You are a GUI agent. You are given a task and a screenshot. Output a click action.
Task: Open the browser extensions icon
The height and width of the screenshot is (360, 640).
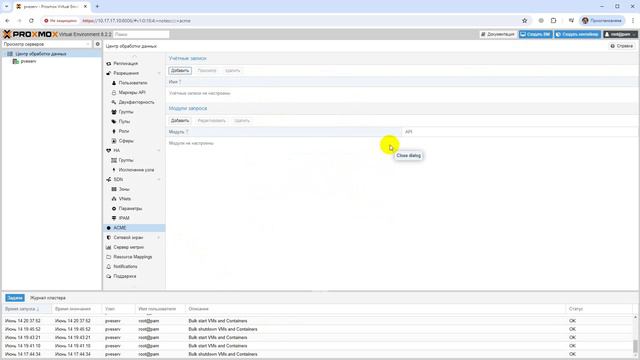tap(553, 20)
